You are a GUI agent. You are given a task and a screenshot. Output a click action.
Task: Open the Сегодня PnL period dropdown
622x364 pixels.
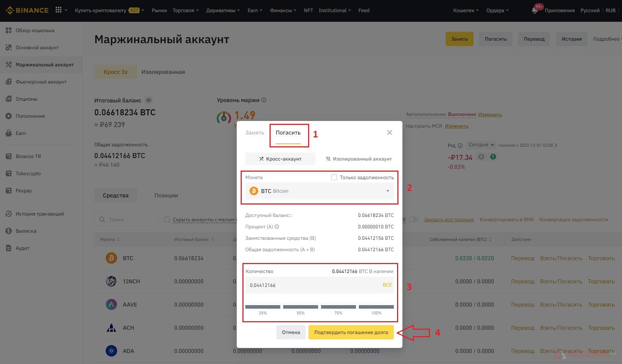tap(481, 145)
